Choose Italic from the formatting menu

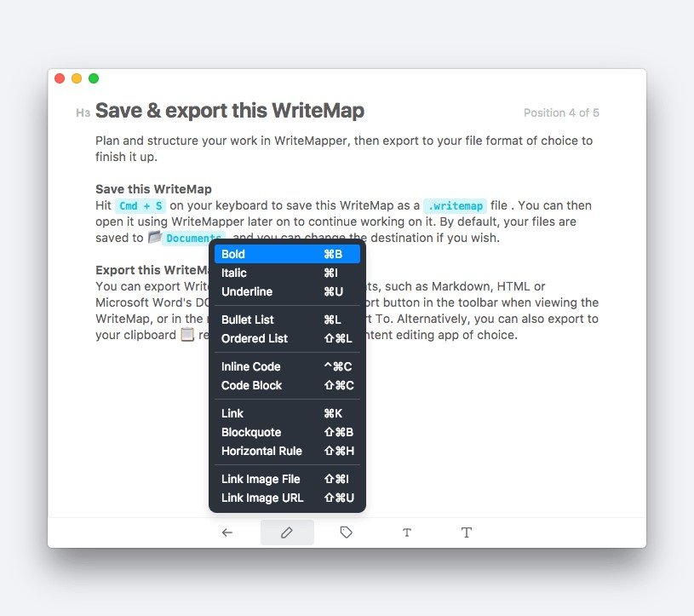[x=287, y=273]
